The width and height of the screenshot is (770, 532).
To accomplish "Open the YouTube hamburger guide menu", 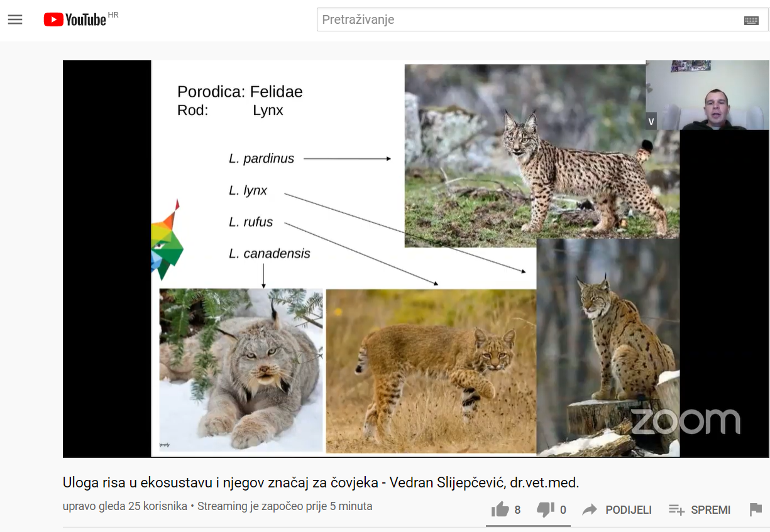I will pos(15,19).
